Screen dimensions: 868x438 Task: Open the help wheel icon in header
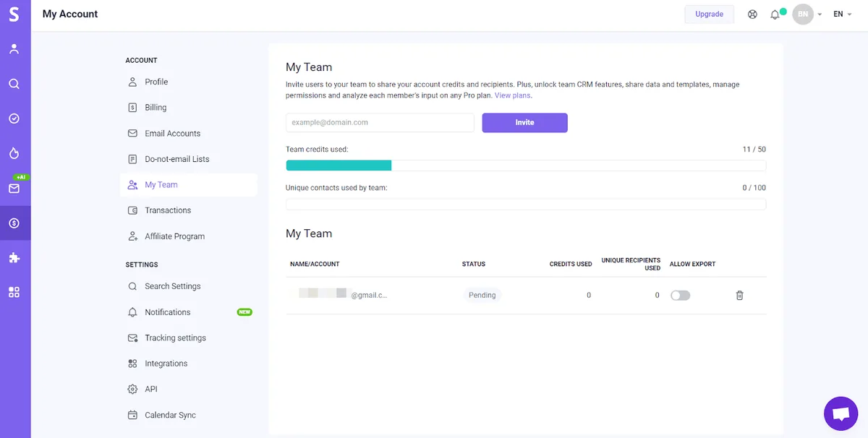coord(752,14)
